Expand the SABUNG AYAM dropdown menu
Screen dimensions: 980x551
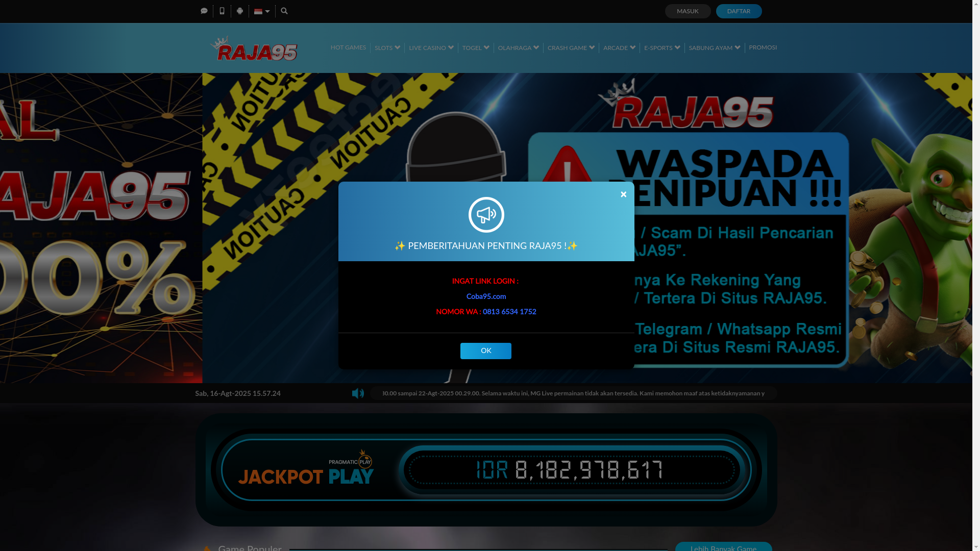715,47
